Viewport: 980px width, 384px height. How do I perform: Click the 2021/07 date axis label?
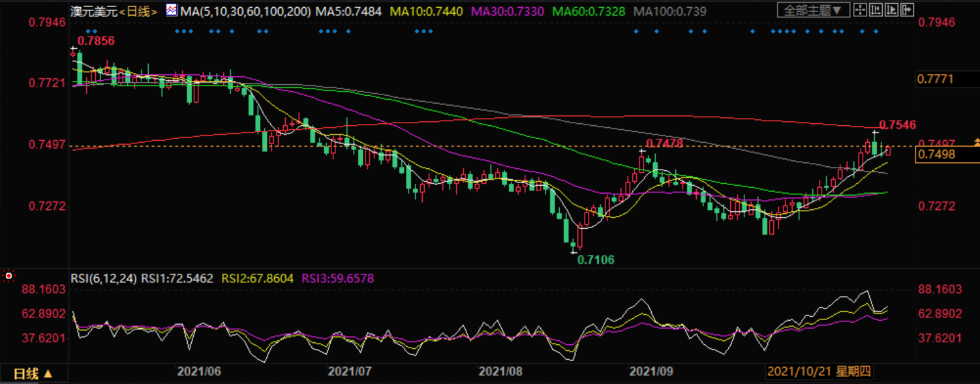point(350,372)
